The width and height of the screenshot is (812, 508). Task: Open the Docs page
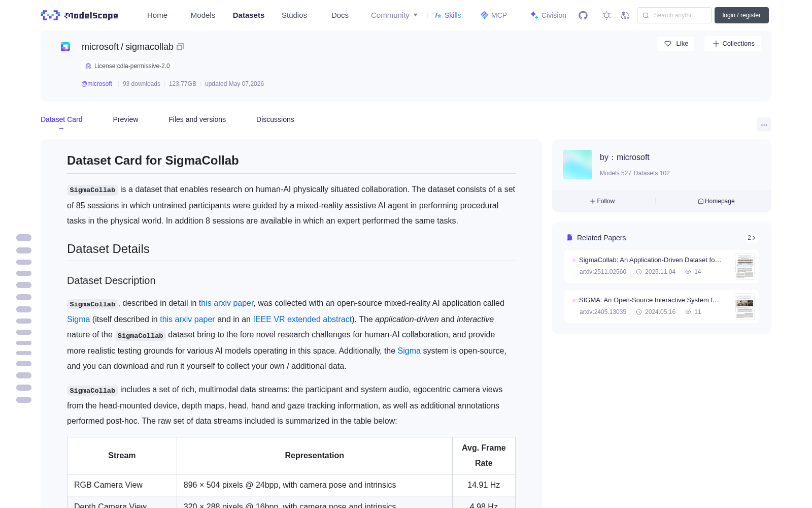[340, 15]
